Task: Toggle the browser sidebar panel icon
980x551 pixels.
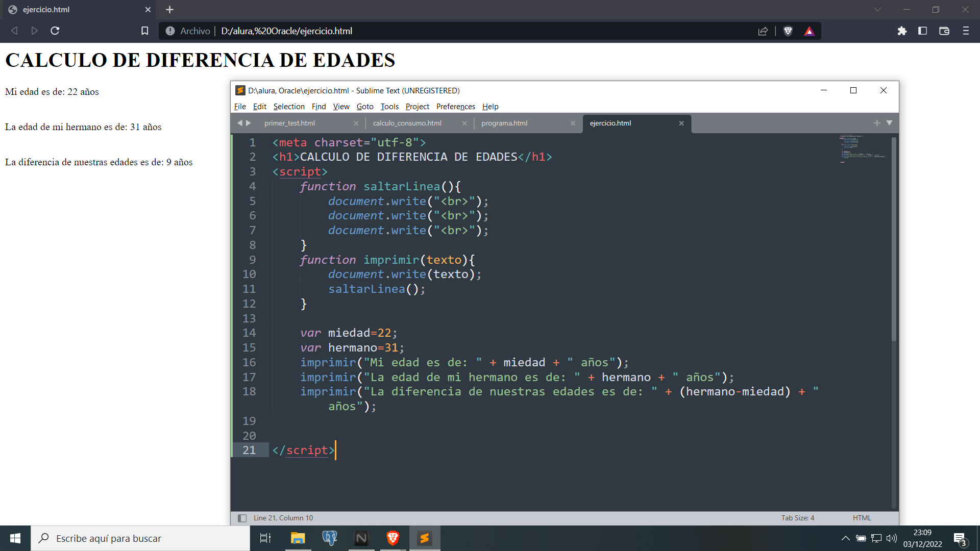Action: (922, 31)
